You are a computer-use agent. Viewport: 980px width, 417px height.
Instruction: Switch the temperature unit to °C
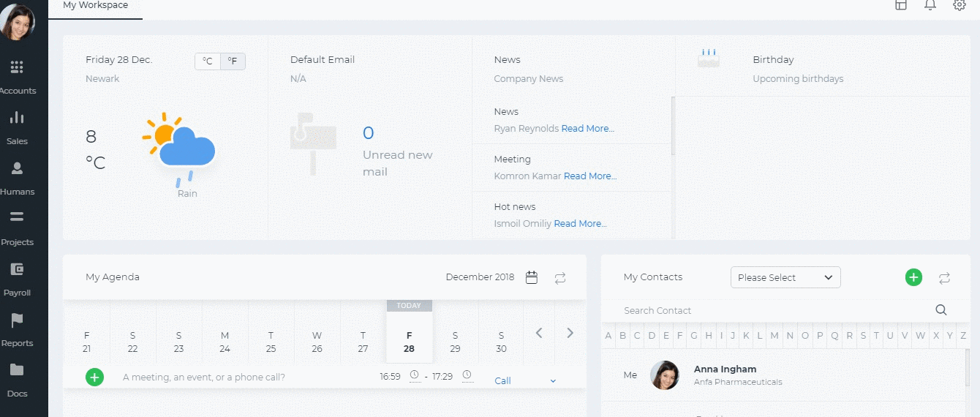point(208,61)
